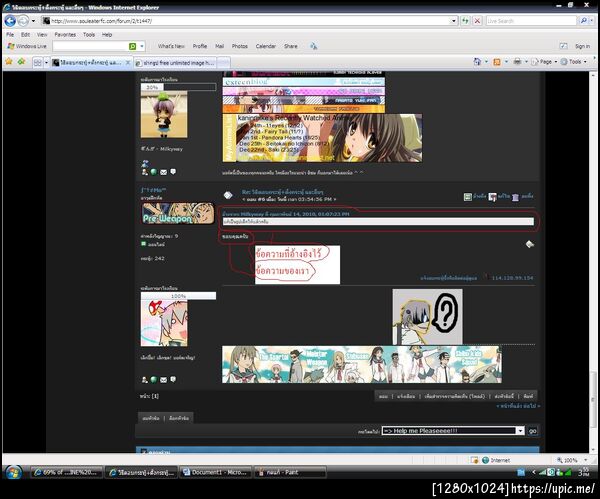The width and height of the screenshot is (600, 499).
Task: Go back with the Back arrow button
Action: pyautogui.click(x=10, y=21)
